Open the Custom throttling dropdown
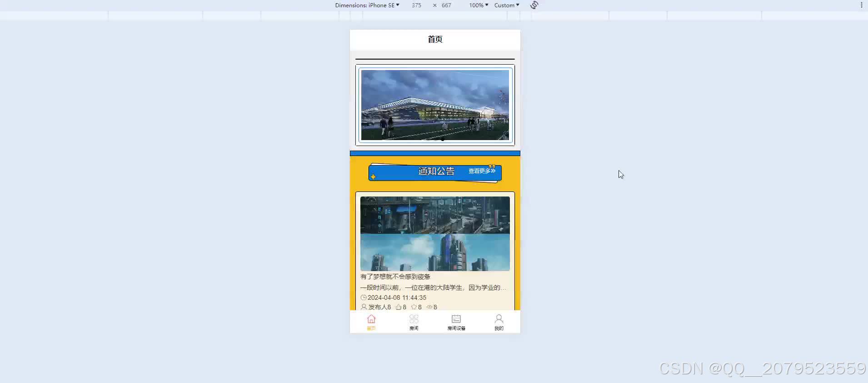868x383 pixels. (507, 5)
